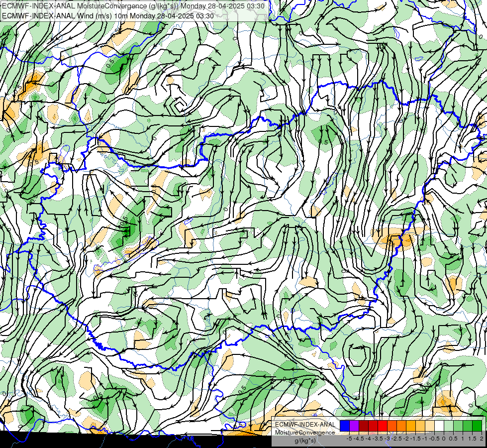This screenshot has height=448, width=487.
Task: Click the pale green swatch between 0 and 0.5
Action: [449, 426]
